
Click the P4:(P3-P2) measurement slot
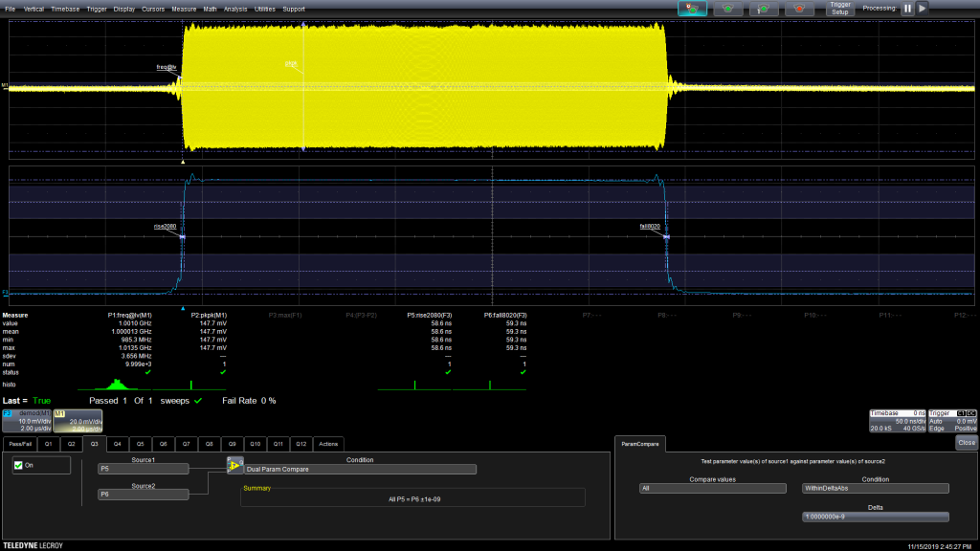point(361,316)
